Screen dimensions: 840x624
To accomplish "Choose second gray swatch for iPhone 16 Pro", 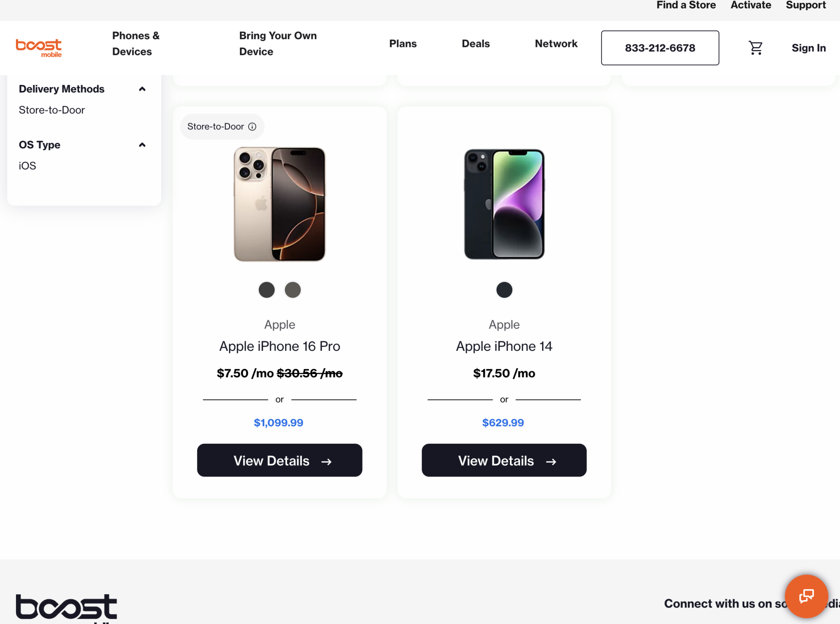I will click(293, 290).
